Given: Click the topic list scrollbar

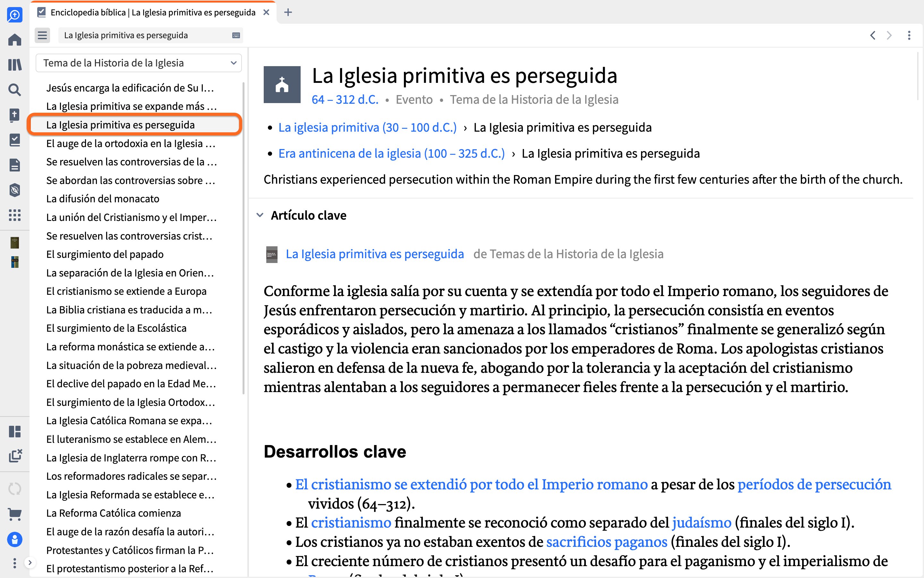Looking at the screenshot, I should [244, 238].
